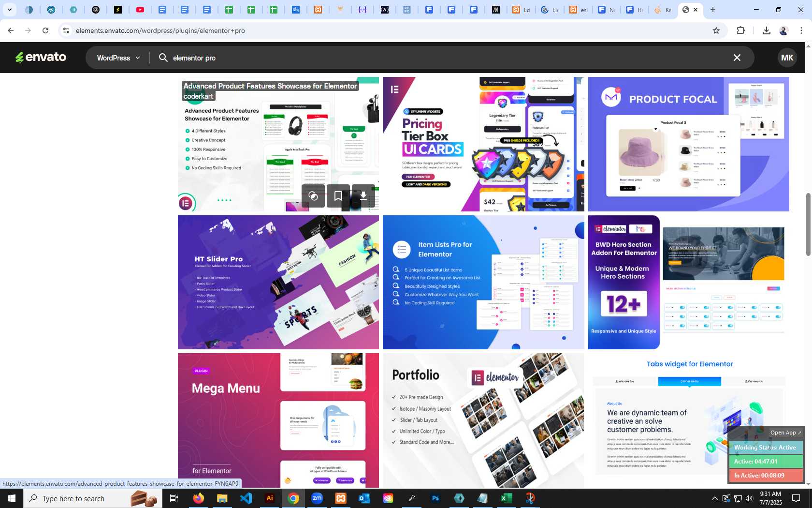Open the Chrome three-dot menu

pos(801,30)
